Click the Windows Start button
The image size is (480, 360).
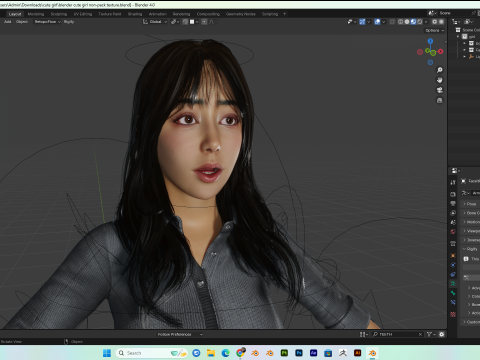pyautogui.click(x=107, y=353)
